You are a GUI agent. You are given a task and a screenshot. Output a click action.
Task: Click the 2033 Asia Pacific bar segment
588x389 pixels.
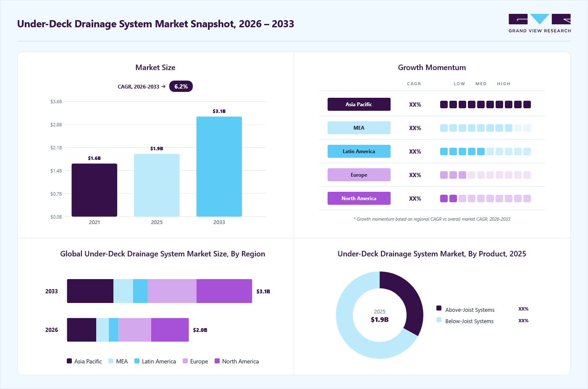90,291
